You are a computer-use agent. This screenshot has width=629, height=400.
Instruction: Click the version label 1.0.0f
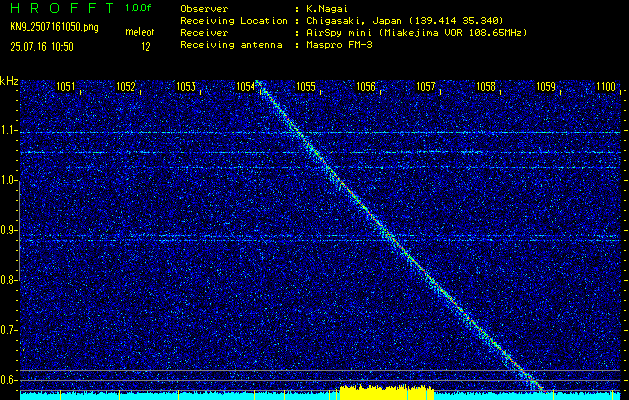point(138,8)
